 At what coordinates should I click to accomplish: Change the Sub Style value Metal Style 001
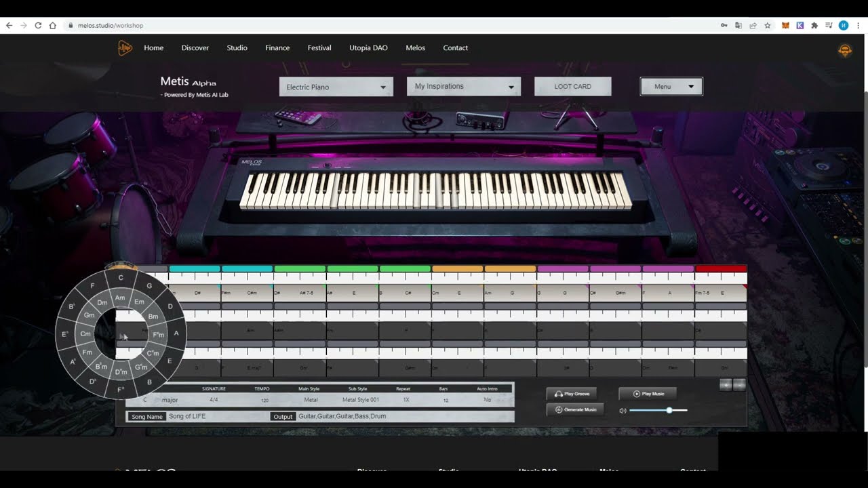(x=361, y=400)
